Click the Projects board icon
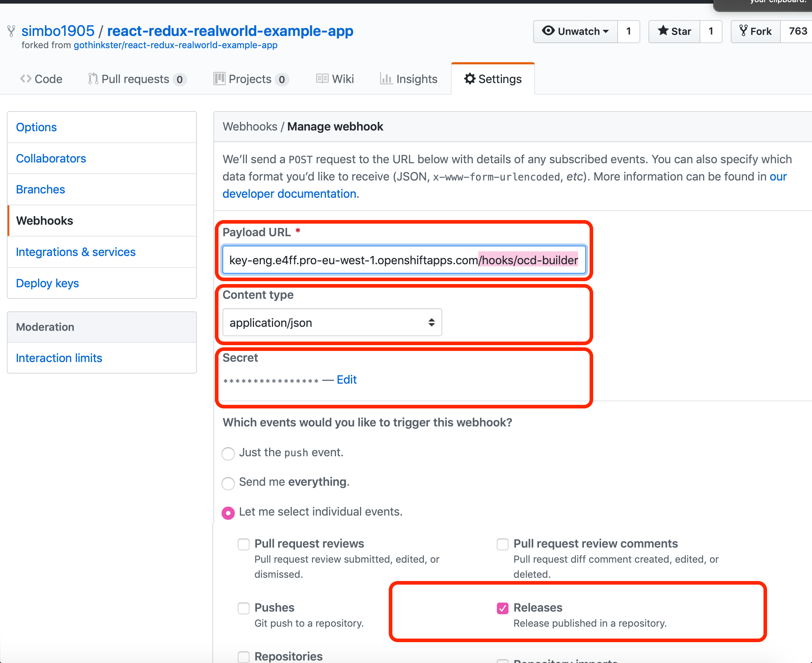This screenshot has height=663, width=812. pos(219,79)
